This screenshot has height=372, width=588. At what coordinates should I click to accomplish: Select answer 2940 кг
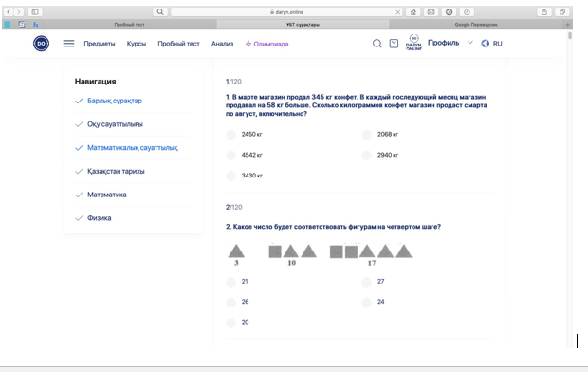coord(367,155)
